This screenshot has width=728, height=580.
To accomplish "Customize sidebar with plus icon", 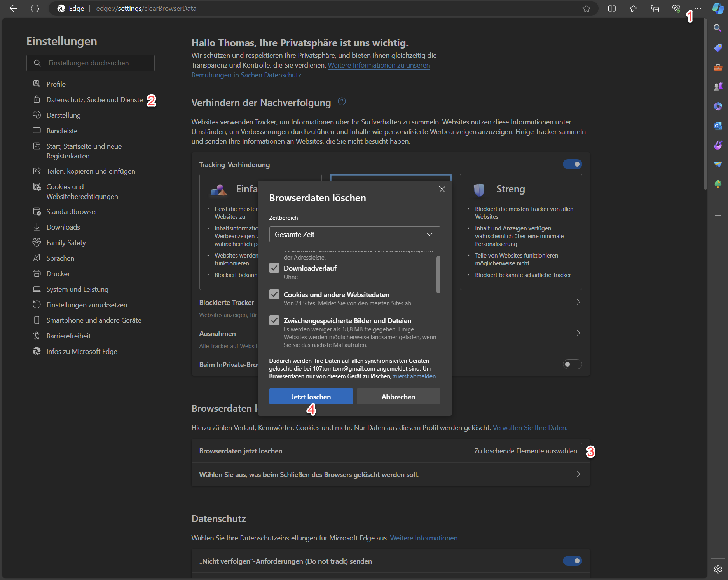I will pyautogui.click(x=718, y=215).
